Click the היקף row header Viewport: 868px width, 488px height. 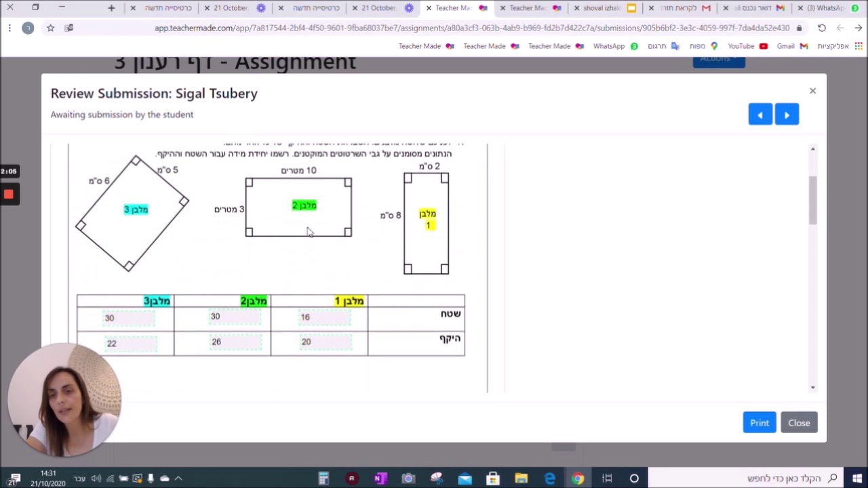450,338
